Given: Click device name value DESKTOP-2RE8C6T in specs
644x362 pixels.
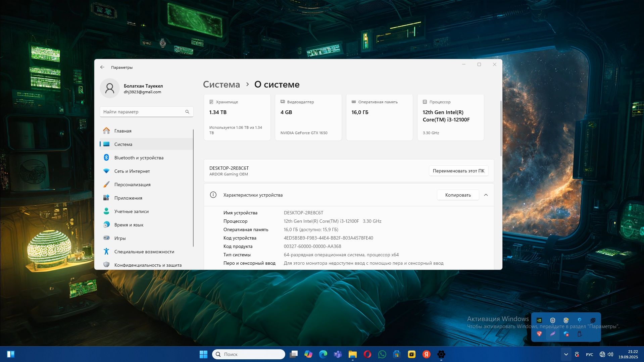Looking at the screenshot, I should pos(303,213).
